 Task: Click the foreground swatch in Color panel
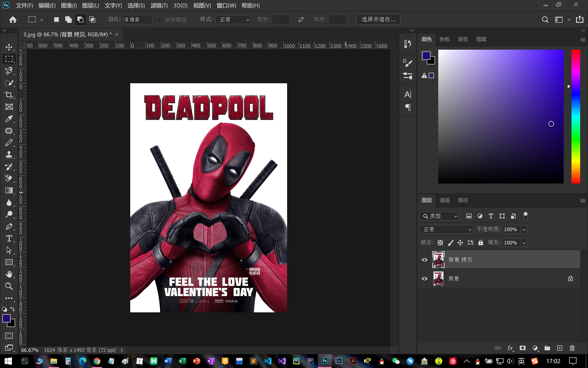click(x=426, y=55)
